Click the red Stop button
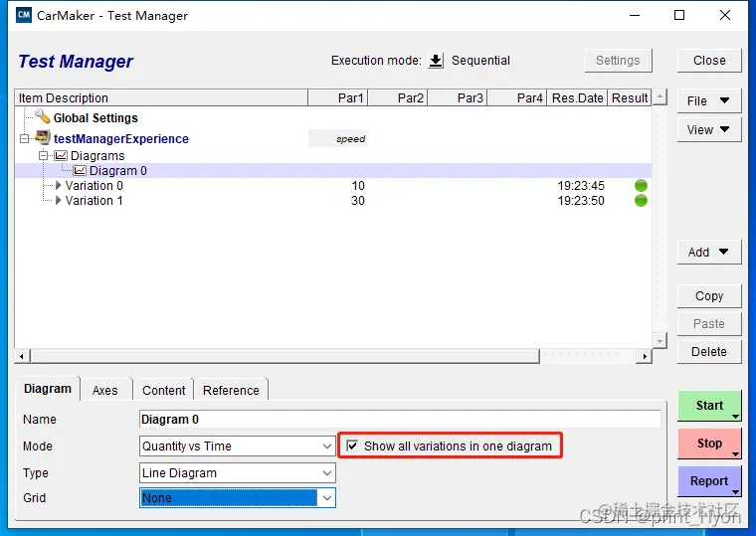Viewport: 756px width, 536px height. pyautogui.click(x=709, y=444)
